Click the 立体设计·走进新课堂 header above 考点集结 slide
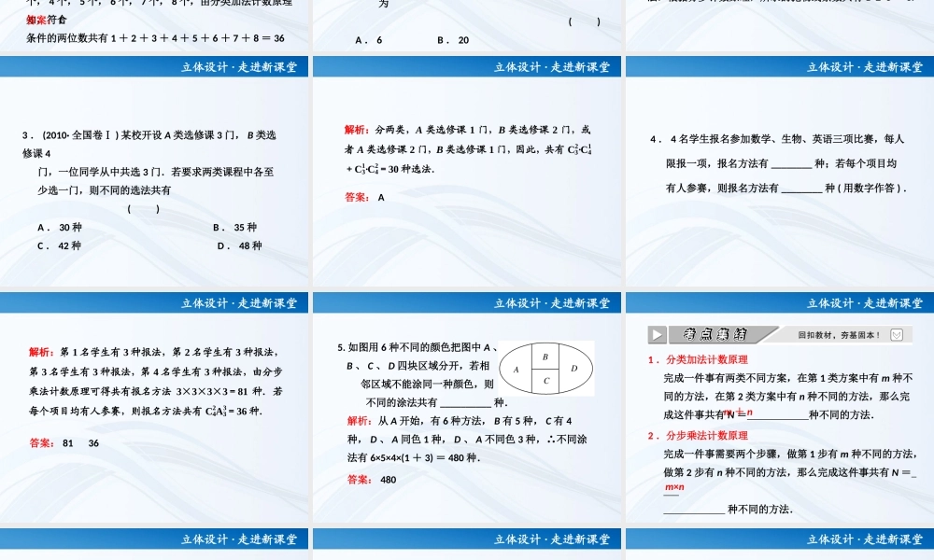This screenshot has height=560, width=934. pos(780,303)
